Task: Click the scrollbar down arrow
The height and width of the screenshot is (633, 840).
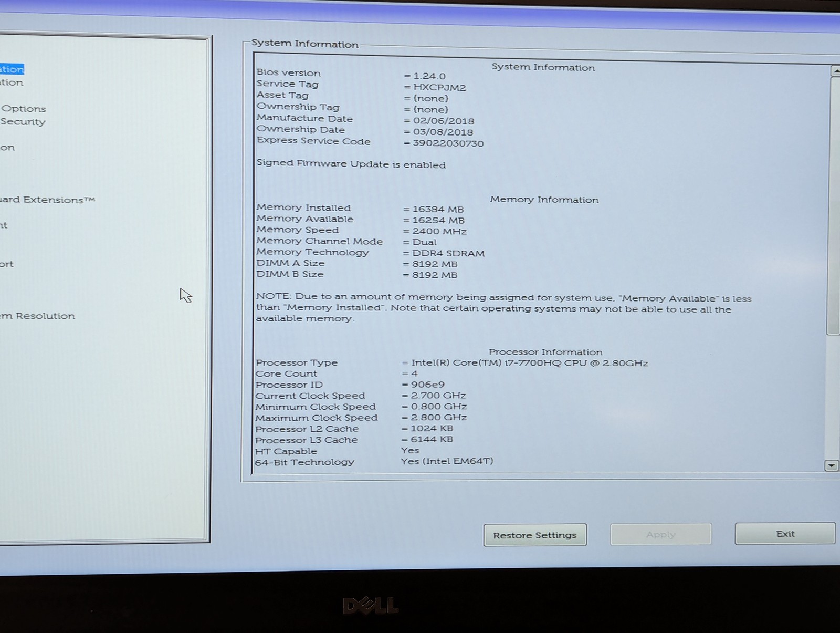Action: click(831, 465)
